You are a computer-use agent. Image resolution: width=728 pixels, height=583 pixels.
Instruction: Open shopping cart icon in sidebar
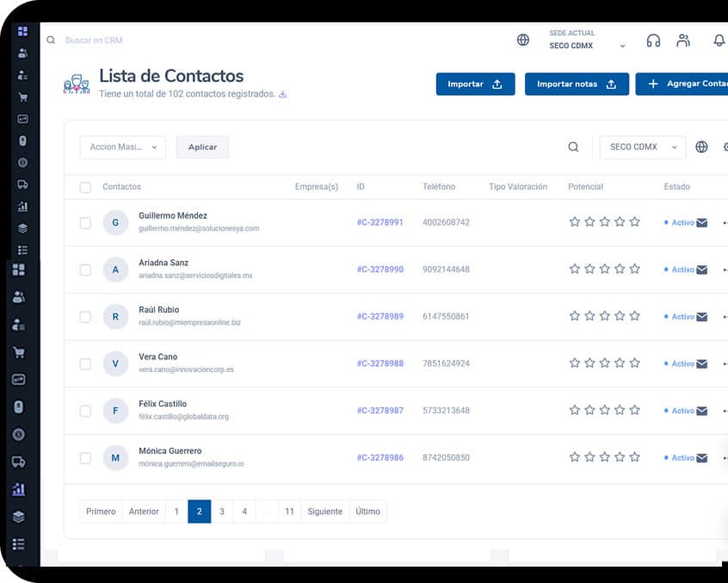click(x=19, y=352)
